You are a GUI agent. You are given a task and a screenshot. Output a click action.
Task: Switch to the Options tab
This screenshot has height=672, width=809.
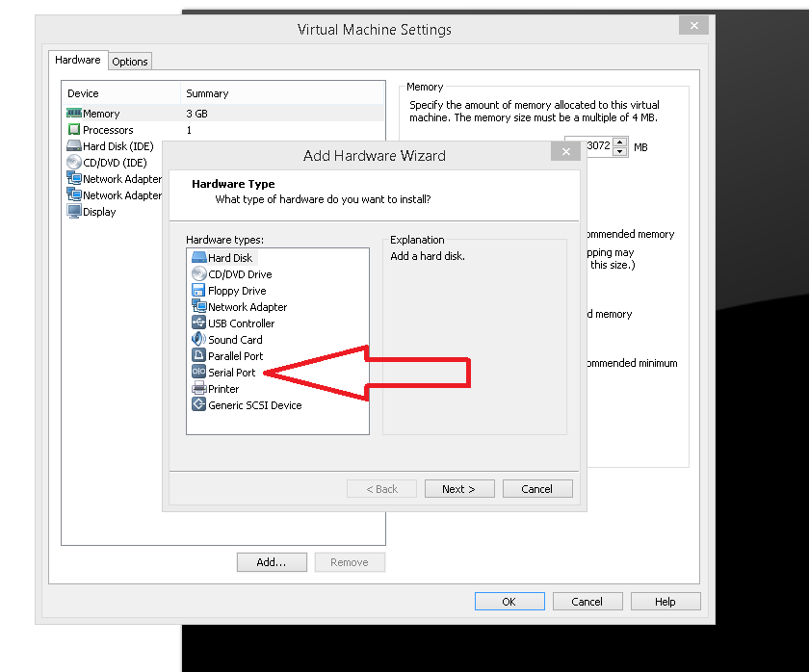coord(130,61)
